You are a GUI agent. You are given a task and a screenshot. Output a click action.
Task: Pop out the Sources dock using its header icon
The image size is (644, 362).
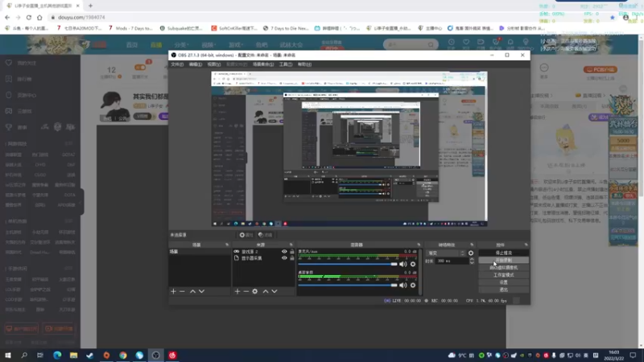291,245
